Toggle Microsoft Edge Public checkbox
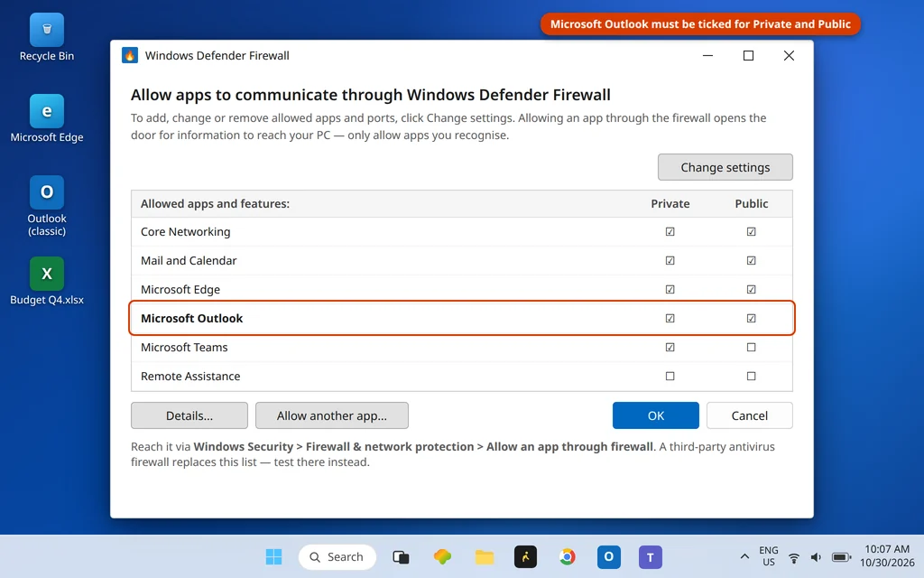924x578 pixels. (752, 290)
